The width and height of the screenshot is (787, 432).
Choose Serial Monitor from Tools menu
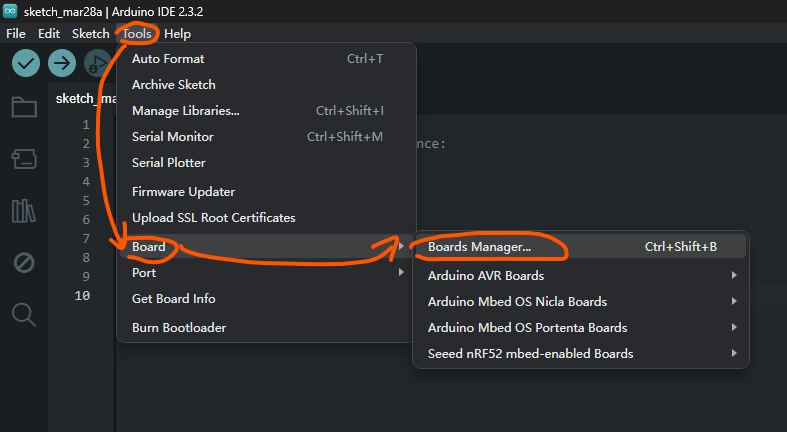(x=172, y=137)
